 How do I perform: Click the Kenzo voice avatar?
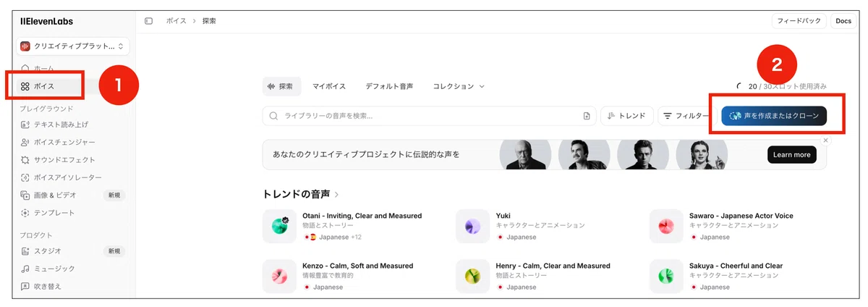click(x=279, y=276)
